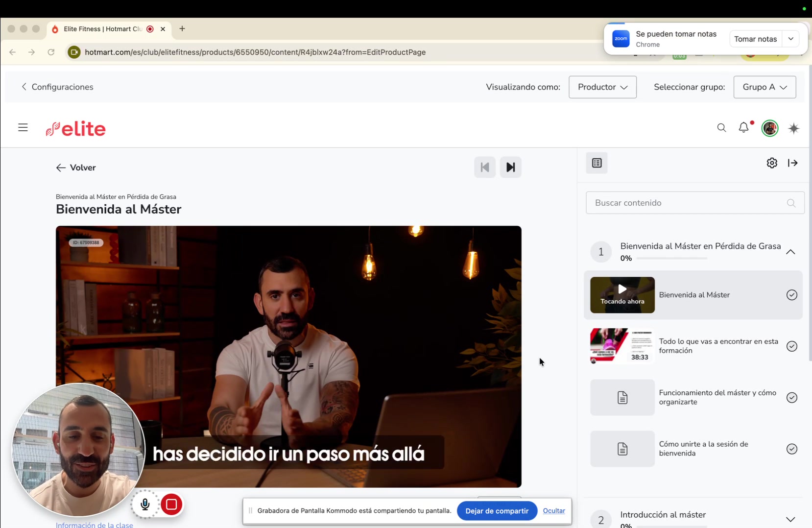812x528 pixels.
Task: Click the 'Volver' back link
Action: click(76, 168)
